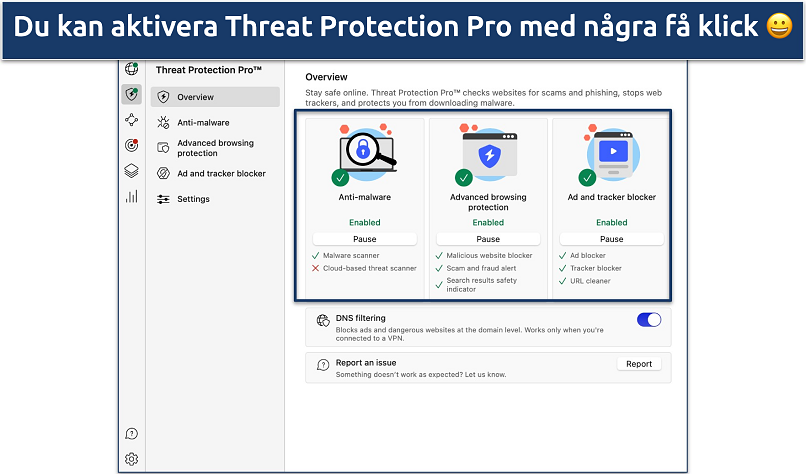Go to Advanced browsing protection menu item

[x=215, y=148]
